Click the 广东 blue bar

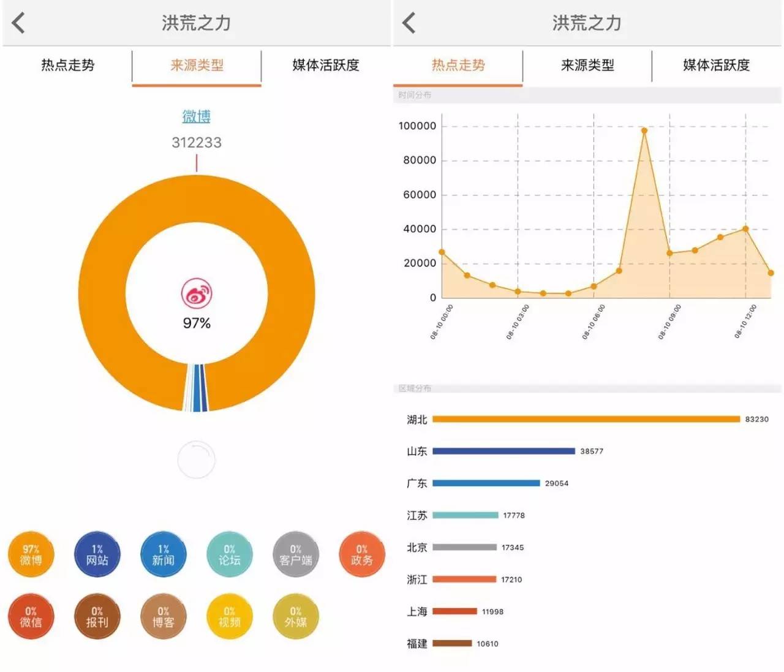[486, 483]
